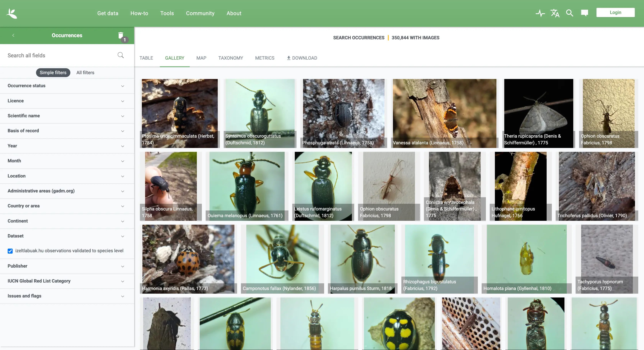Open the Get data menu
This screenshot has width=644, height=350.
click(x=108, y=13)
